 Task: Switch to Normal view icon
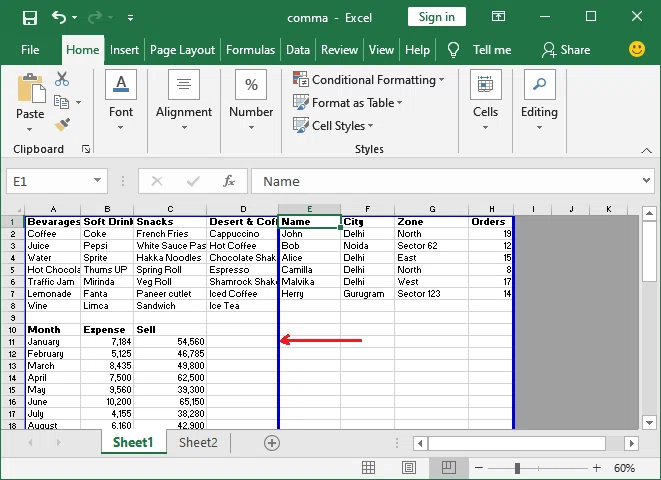(368, 467)
